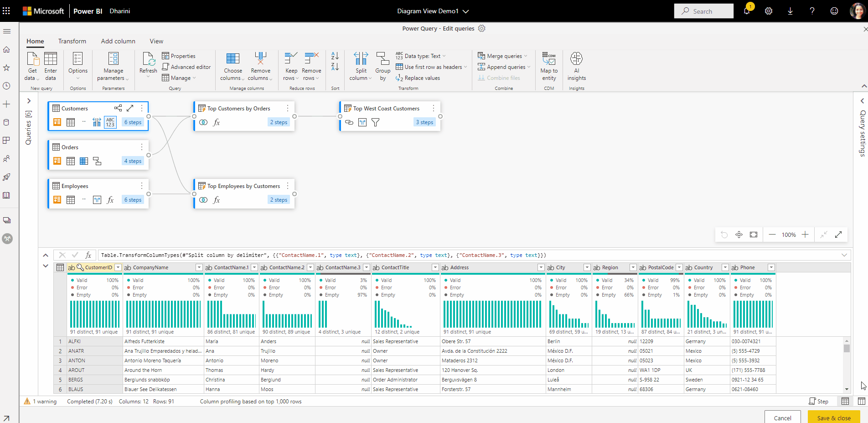This screenshot has height=423, width=868.
Task: Open Keep rows reduce tool
Action: click(291, 66)
